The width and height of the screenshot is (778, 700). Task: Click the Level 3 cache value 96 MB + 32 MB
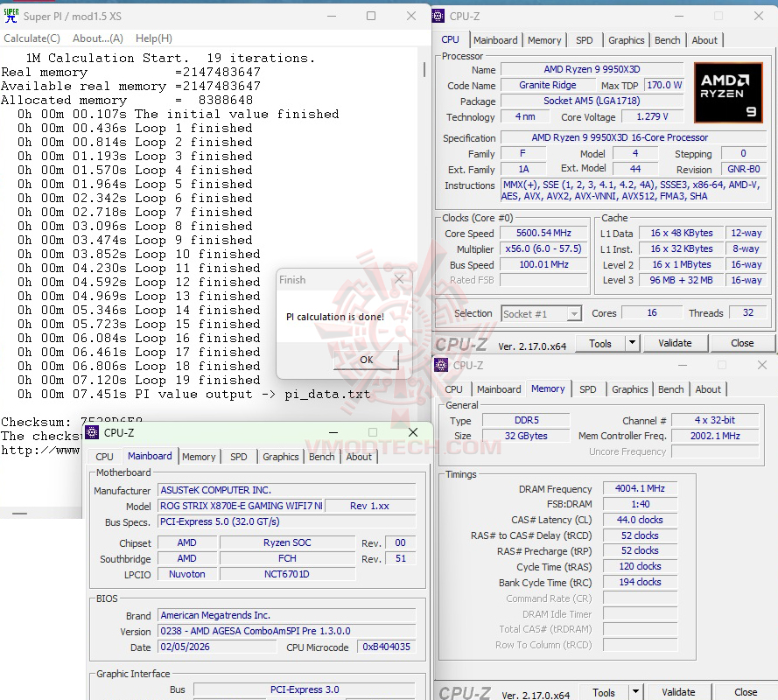click(681, 280)
